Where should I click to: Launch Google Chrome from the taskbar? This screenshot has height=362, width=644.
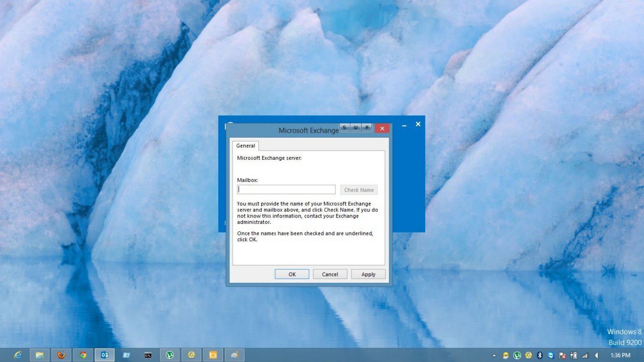click(83, 355)
